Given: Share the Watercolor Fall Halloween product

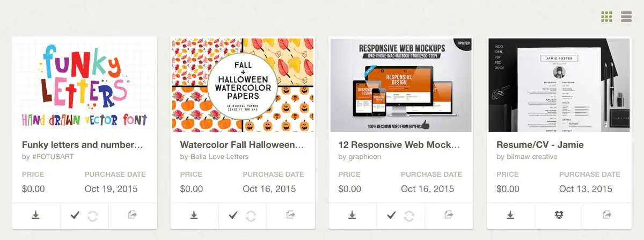Looking at the screenshot, I should pyautogui.click(x=291, y=215).
